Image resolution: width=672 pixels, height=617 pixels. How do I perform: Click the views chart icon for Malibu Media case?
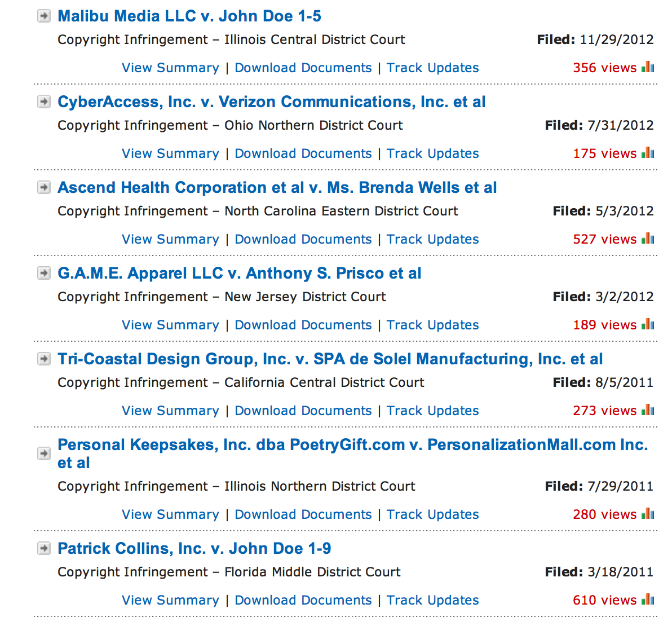648,67
